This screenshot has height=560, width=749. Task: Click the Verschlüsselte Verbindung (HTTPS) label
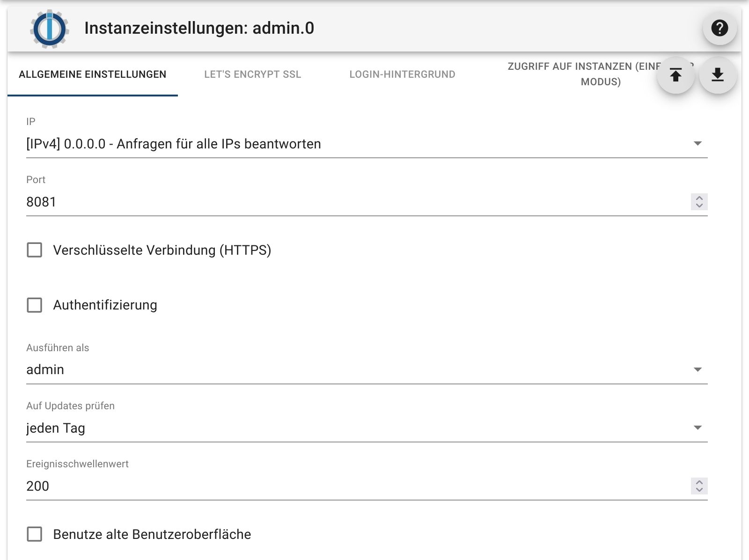[162, 250]
